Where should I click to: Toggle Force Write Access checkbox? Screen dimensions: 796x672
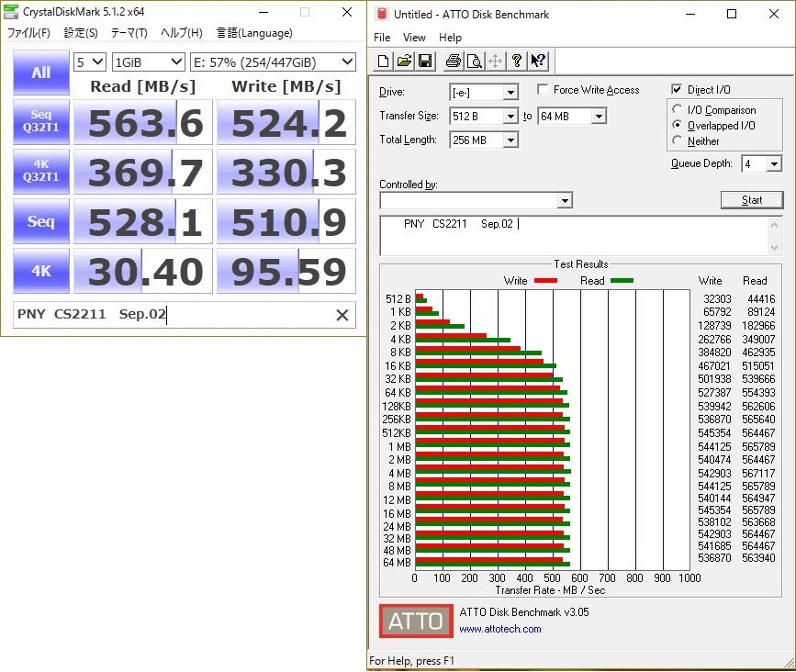pyautogui.click(x=543, y=90)
